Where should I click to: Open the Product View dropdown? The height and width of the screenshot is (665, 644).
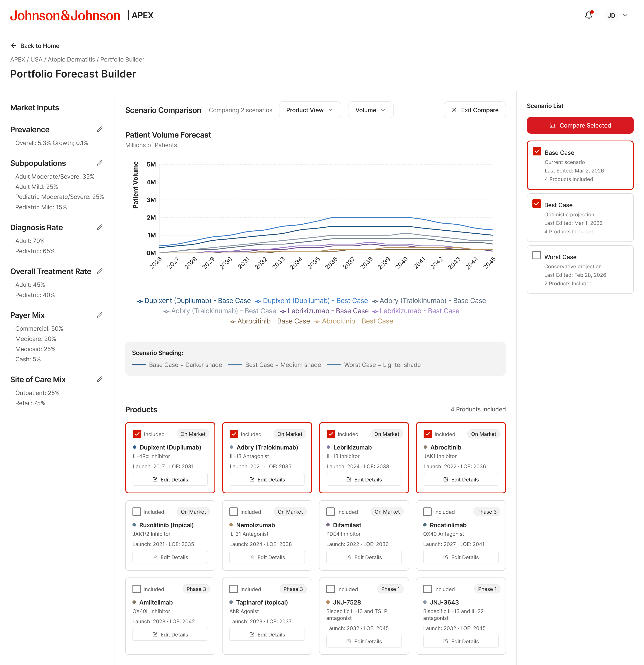(x=310, y=110)
